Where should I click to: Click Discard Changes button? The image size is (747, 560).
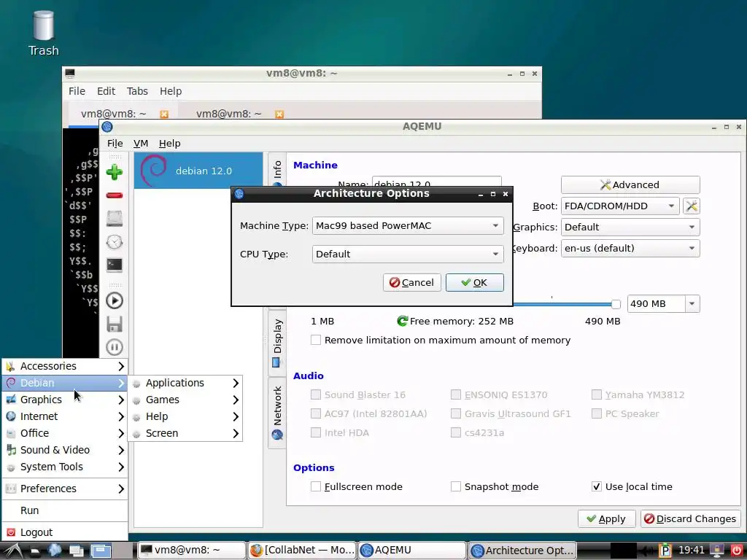coord(690,519)
